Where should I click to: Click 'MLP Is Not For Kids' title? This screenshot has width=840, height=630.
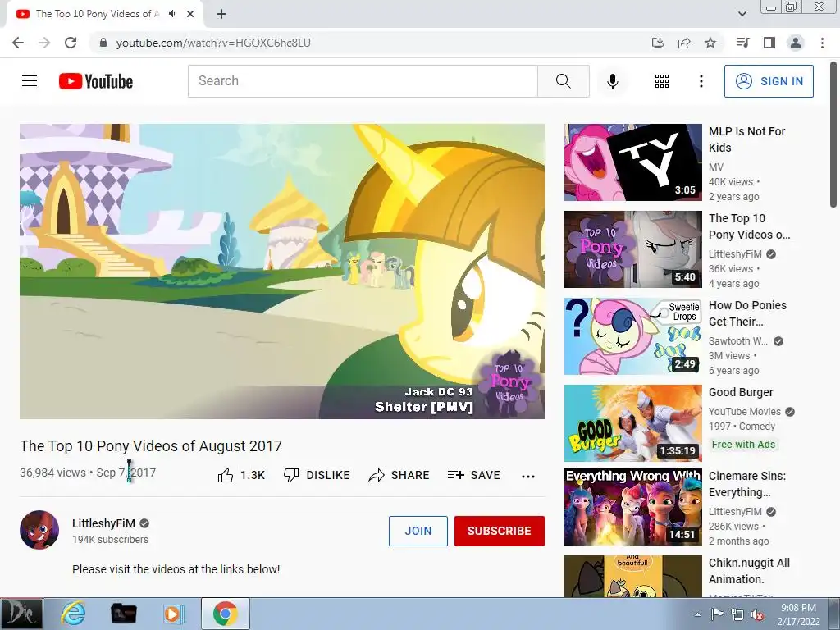coord(746,139)
